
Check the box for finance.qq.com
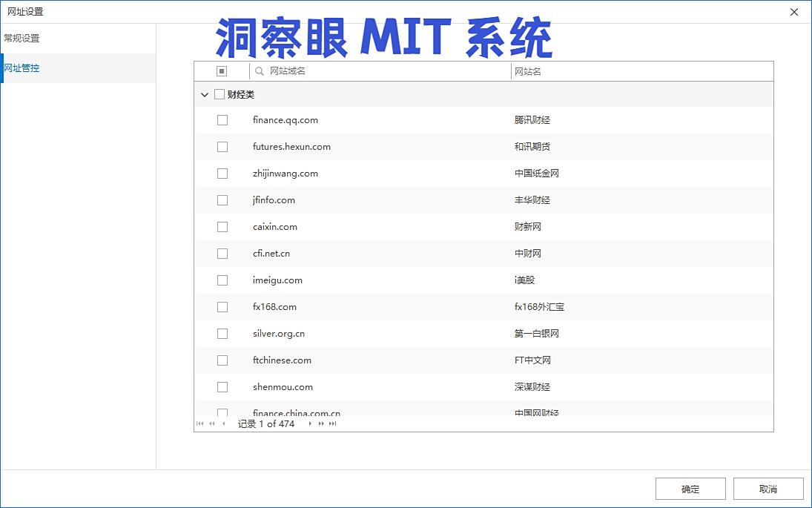pos(222,120)
